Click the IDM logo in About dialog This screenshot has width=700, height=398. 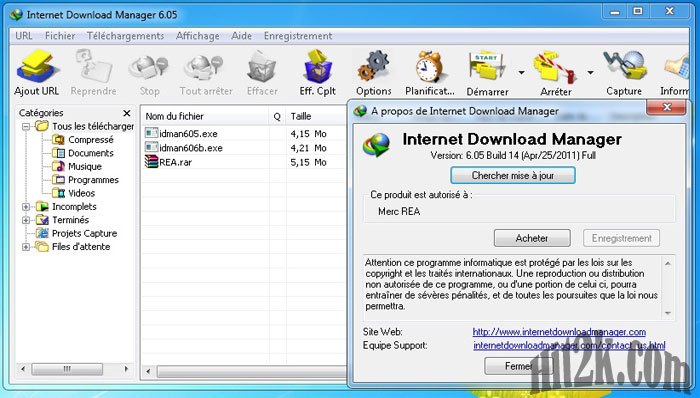pos(376,145)
